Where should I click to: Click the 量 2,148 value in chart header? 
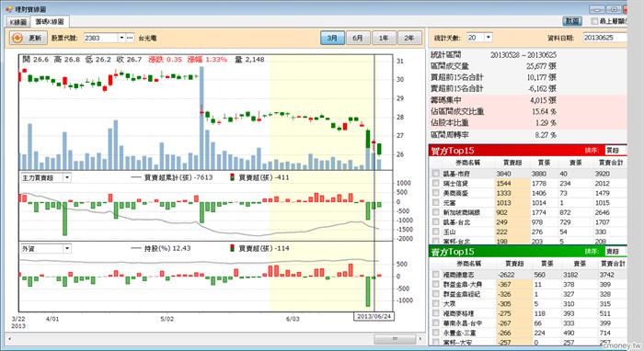pyautogui.click(x=249, y=60)
